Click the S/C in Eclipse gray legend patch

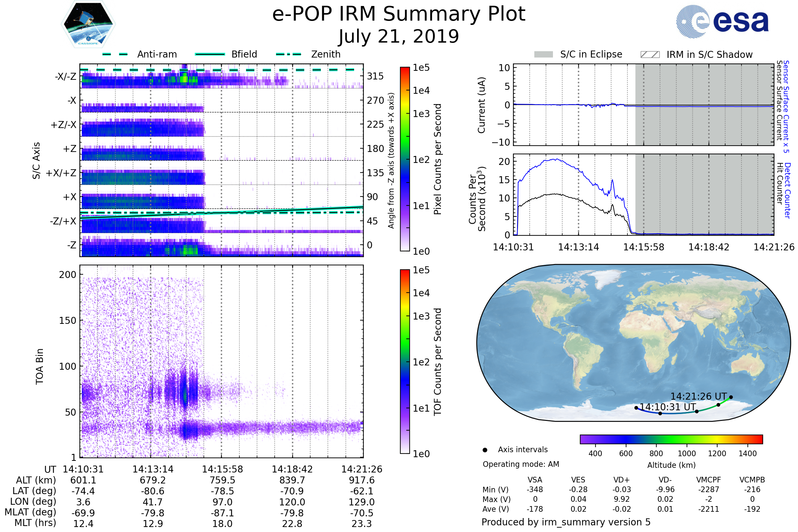click(x=543, y=55)
